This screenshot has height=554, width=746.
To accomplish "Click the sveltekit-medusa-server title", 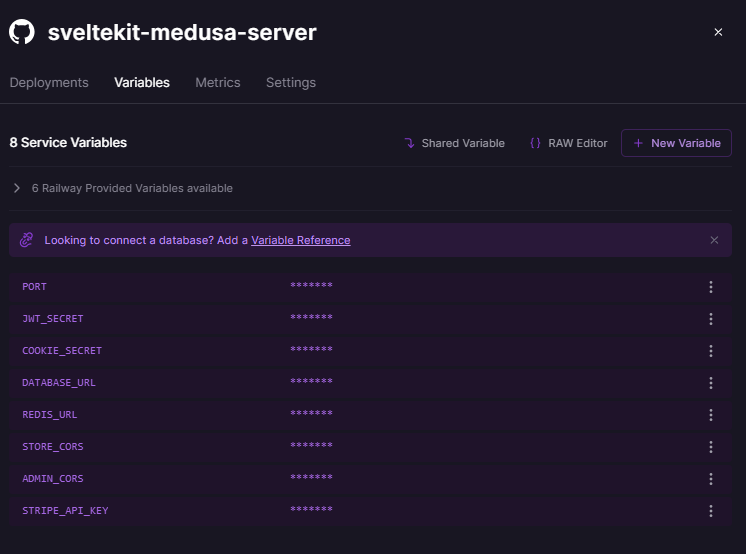I will [182, 32].
